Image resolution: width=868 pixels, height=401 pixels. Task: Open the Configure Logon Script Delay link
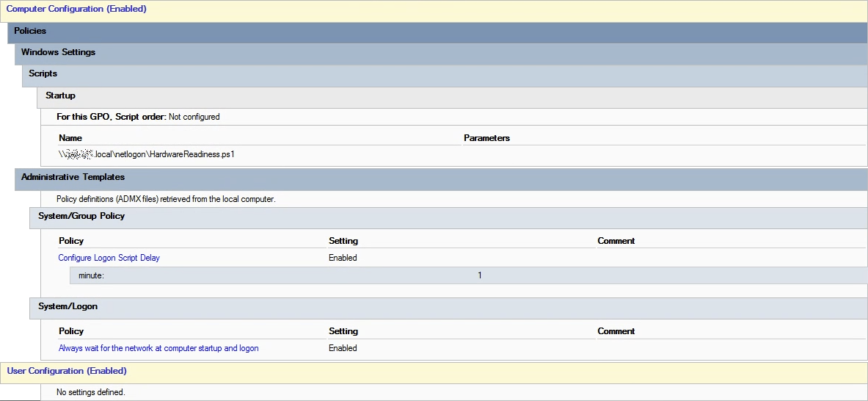109,258
